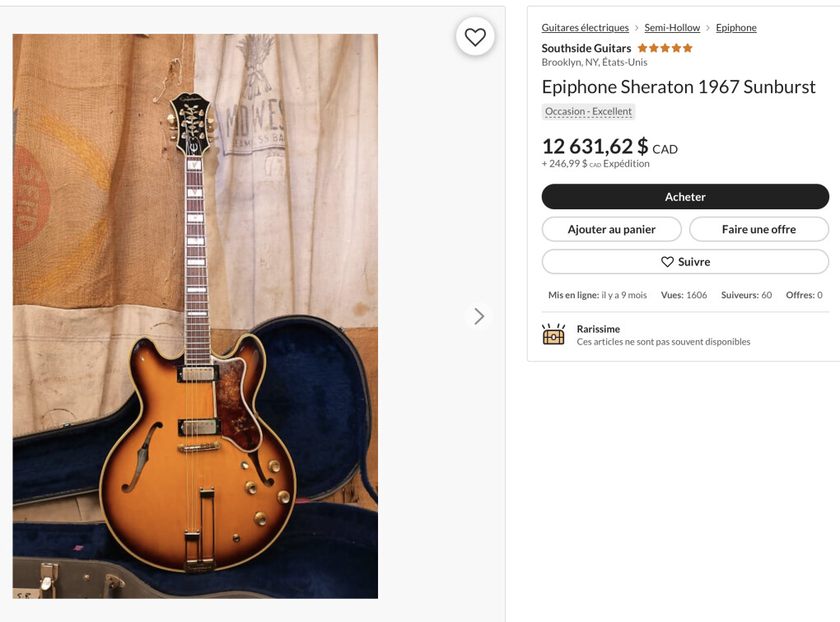Click the seller's five-star rating
The width and height of the screenshot is (840, 622).
pyautogui.click(x=665, y=49)
